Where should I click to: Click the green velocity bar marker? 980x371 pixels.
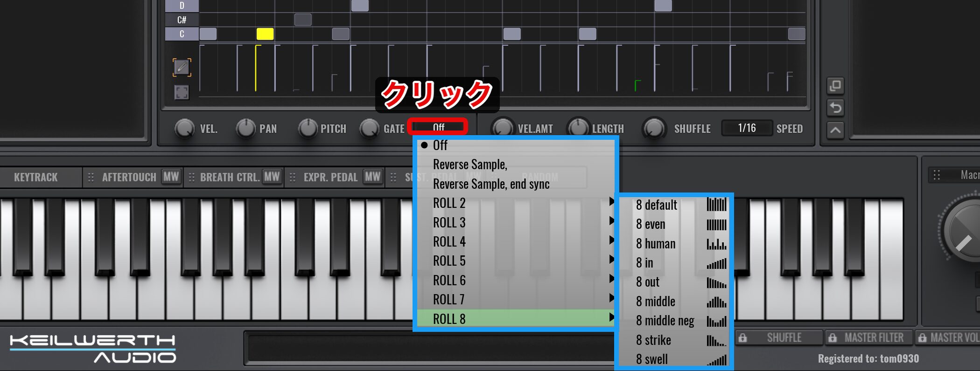point(637,85)
